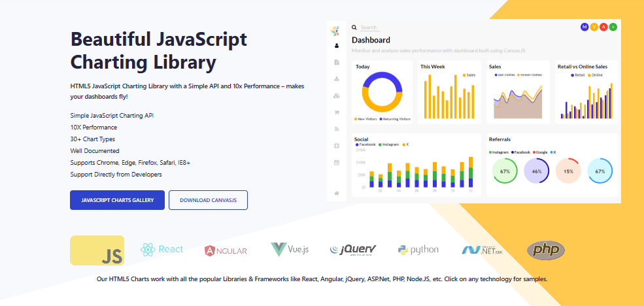Click the Microsoft .NET logo
644x306 pixels.
coord(482,250)
